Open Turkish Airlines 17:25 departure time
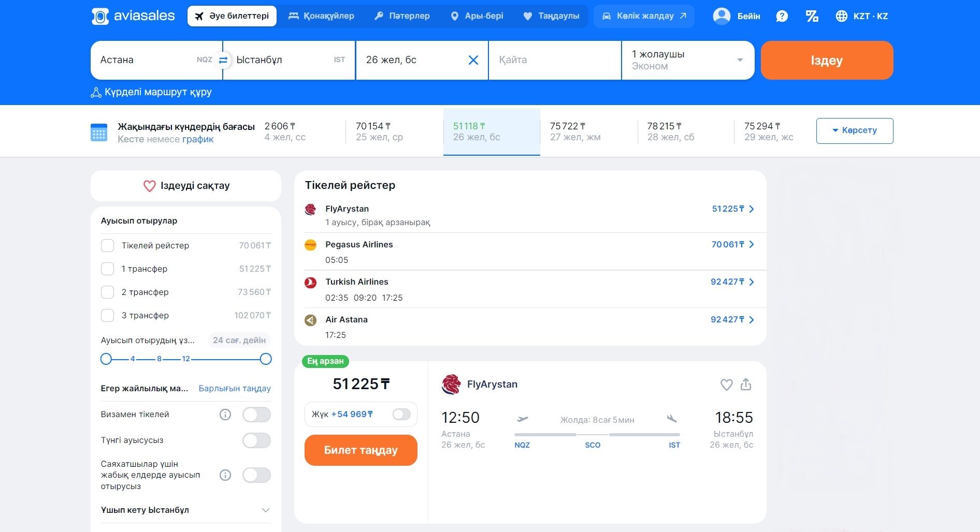This screenshot has width=980, height=532. pyautogui.click(x=392, y=298)
